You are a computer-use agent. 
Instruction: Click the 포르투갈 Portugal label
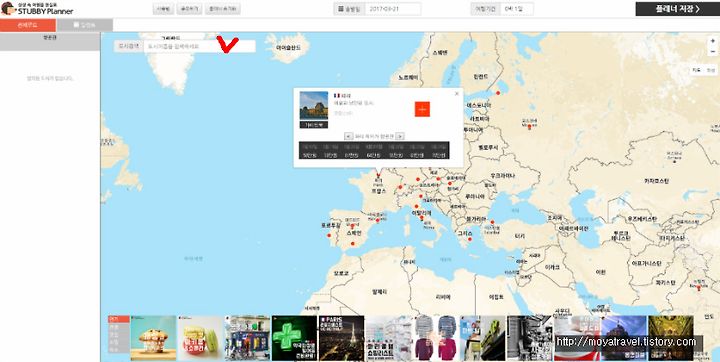(331, 226)
